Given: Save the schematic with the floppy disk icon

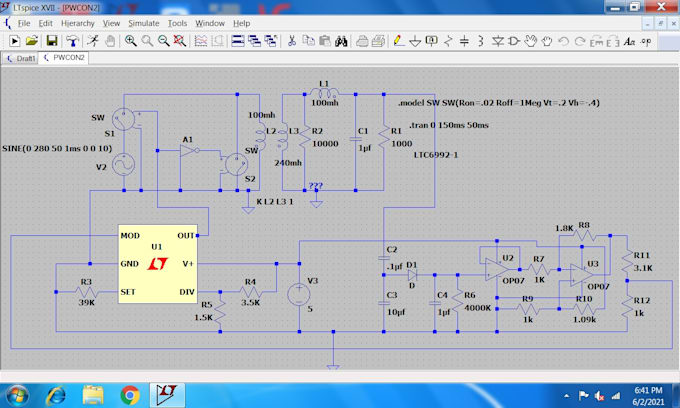Looking at the screenshot, I should (x=52, y=41).
